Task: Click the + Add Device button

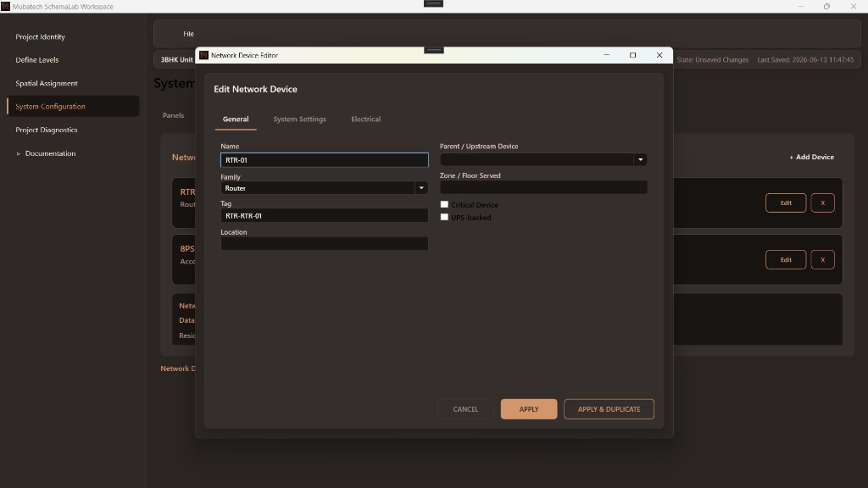Action: [811, 157]
